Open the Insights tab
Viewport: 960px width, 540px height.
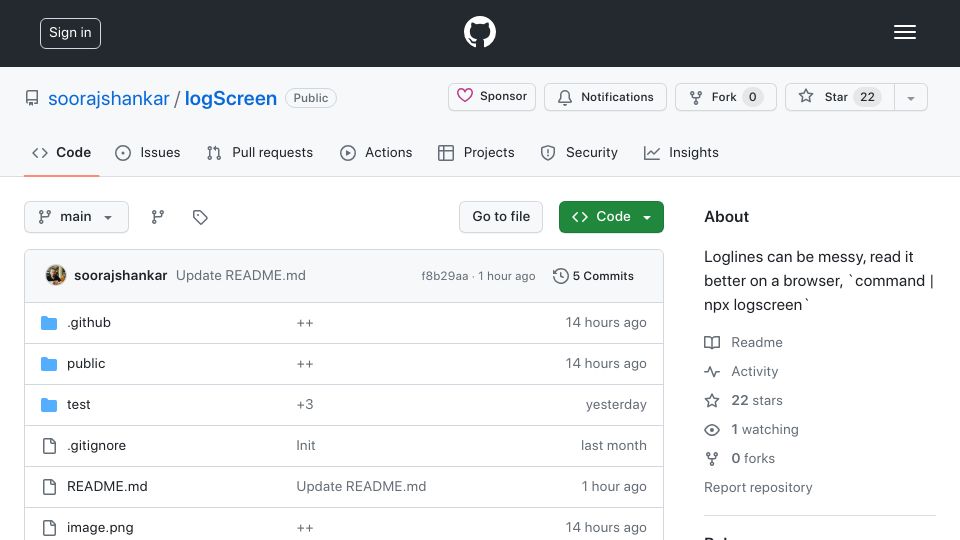coord(681,152)
